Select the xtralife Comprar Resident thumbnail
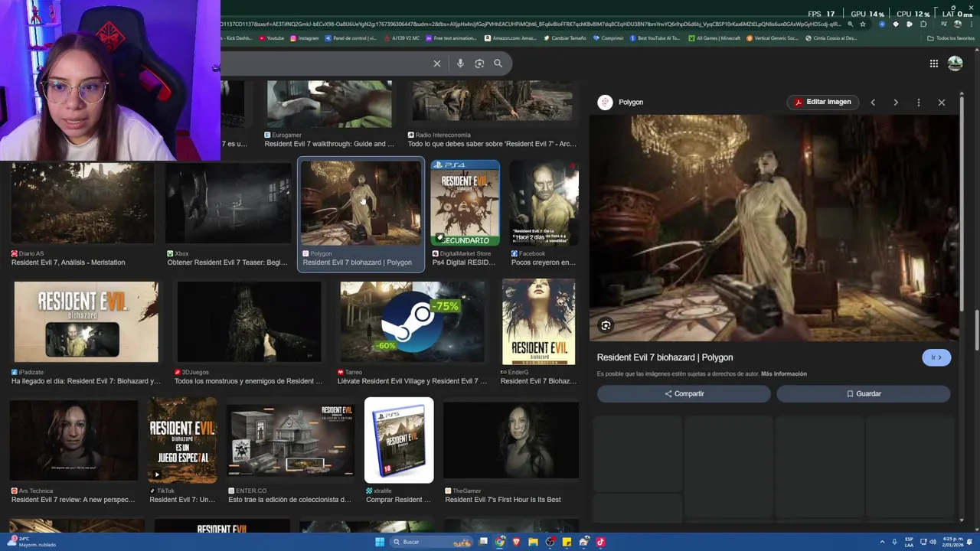The height and width of the screenshot is (551, 980). point(399,440)
